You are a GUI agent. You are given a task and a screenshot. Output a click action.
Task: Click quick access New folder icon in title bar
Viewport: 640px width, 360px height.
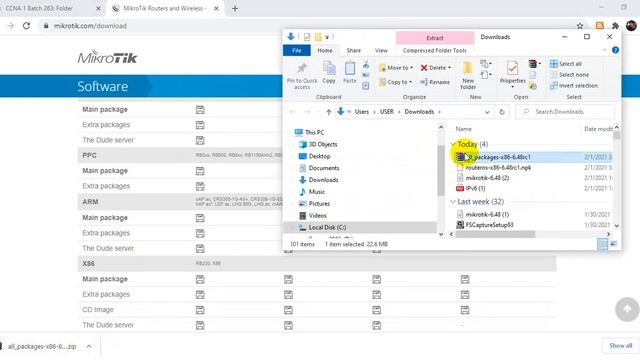(x=318, y=37)
